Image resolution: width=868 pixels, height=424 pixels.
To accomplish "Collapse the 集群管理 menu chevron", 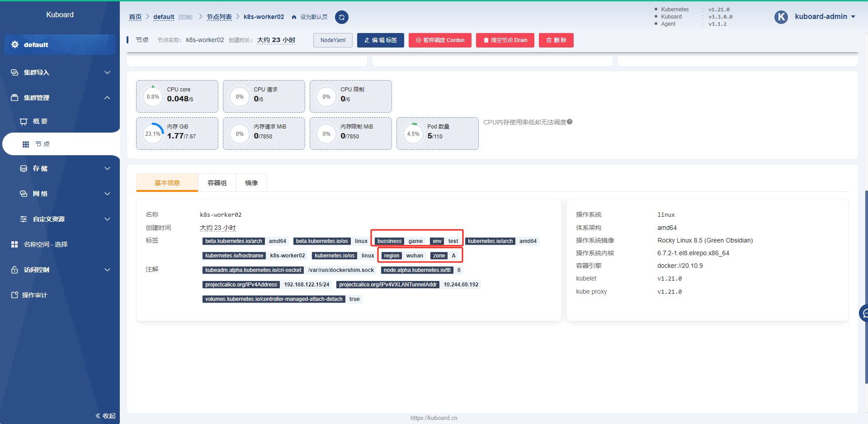I will pyautogui.click(x=107, y=98).
